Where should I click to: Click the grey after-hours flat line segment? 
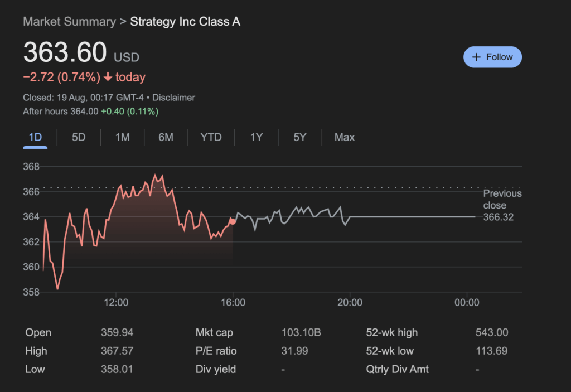[412, 217]
